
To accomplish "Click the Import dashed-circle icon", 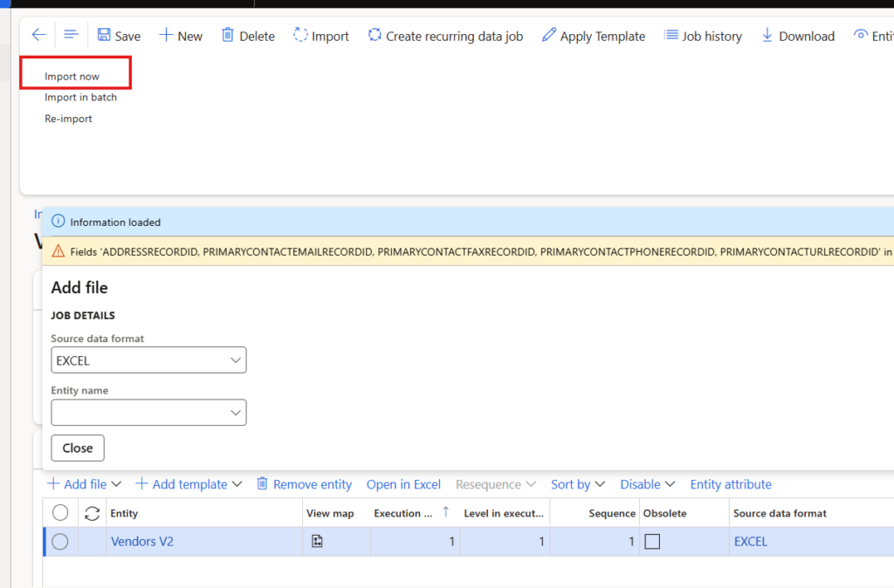I will [x=300, y=35].
